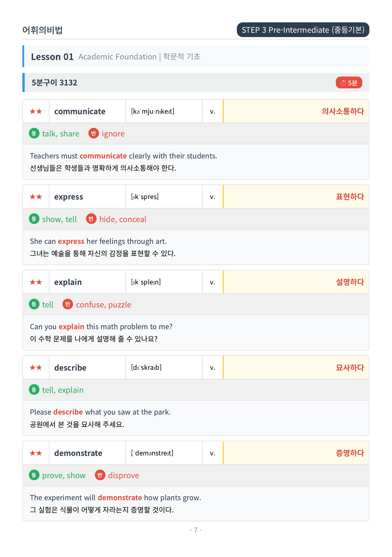
Task: Click the Korean meaning 표현하다
Action: (350, 197)
